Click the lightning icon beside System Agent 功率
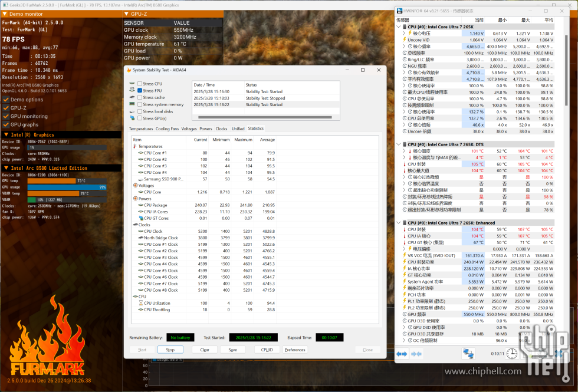This screenshot has width=578, height=392. pyautogui.click(x=405, y=282)
